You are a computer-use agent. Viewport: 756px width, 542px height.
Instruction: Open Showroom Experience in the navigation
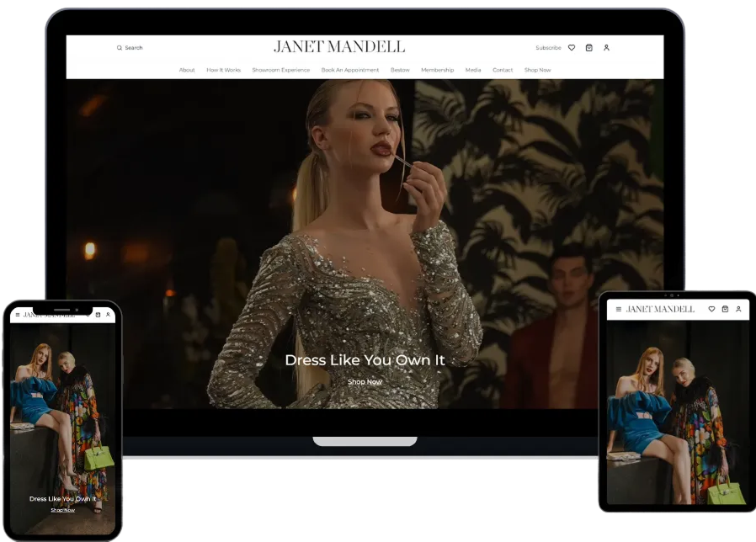(280, 70)
